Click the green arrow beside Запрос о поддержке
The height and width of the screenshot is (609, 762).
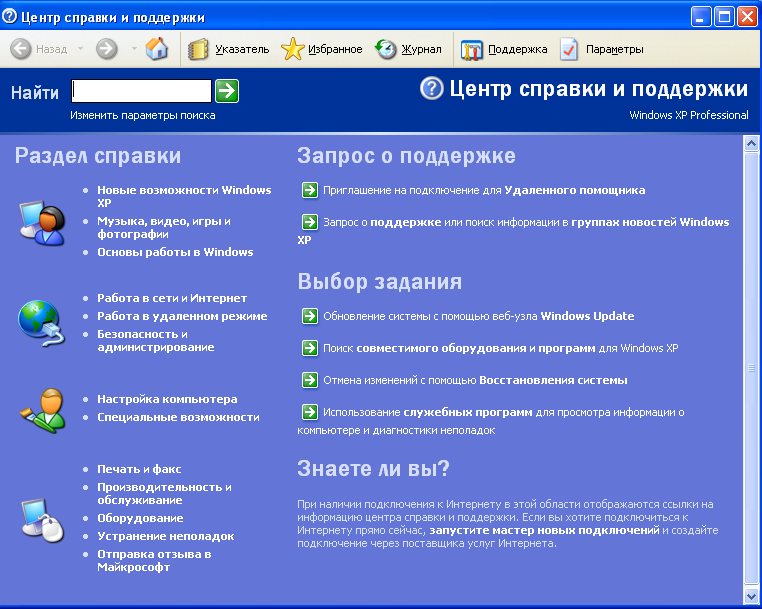coord(310,222)
